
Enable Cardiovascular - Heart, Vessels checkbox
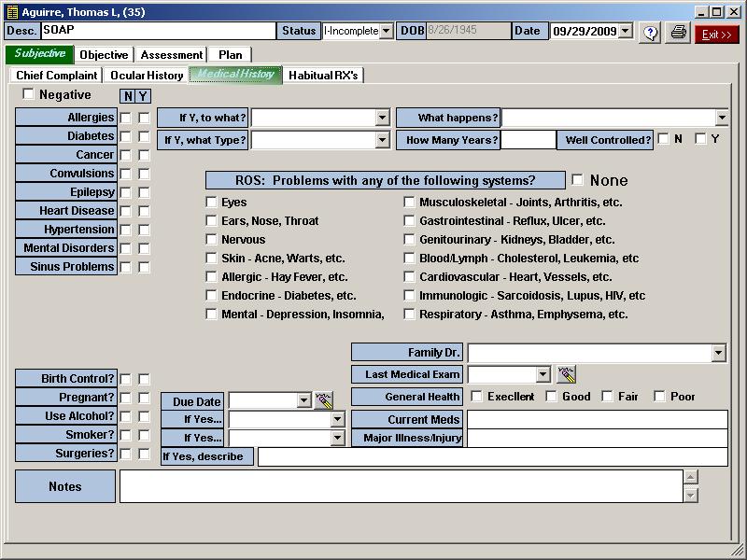(x=410, y=277)
